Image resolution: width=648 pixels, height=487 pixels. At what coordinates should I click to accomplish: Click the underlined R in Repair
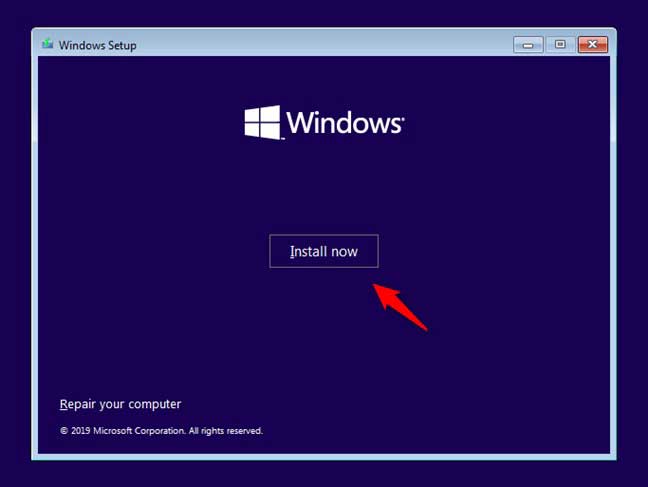pos(64,404)
